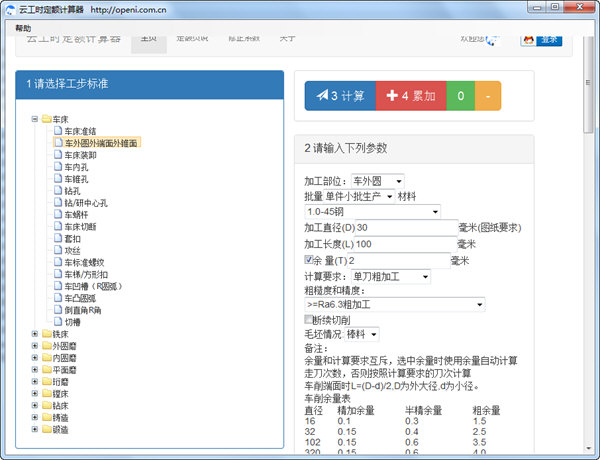The width and height of the screenshot is (600, 460).
Task: Click the 车凹槽（R圆弧） document icon
Action: click(58, 286)
